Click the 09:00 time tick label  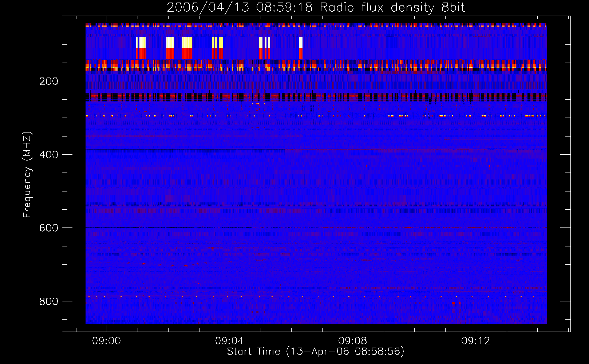tap(106, 341)
